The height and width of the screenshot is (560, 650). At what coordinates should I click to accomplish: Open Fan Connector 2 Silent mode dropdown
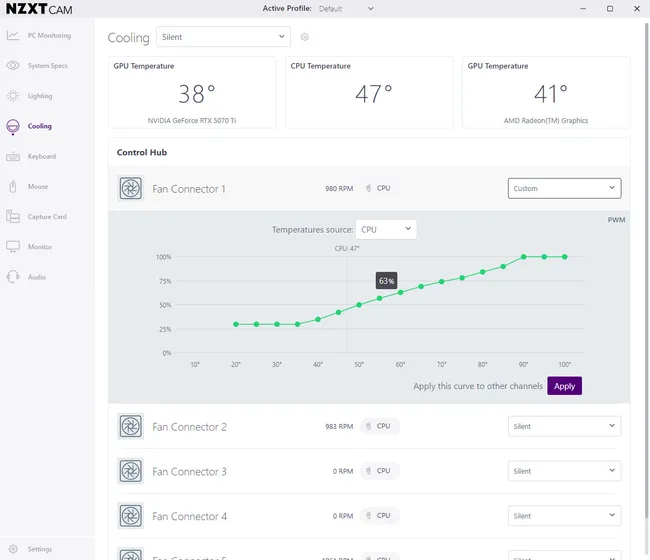point(564,426)
